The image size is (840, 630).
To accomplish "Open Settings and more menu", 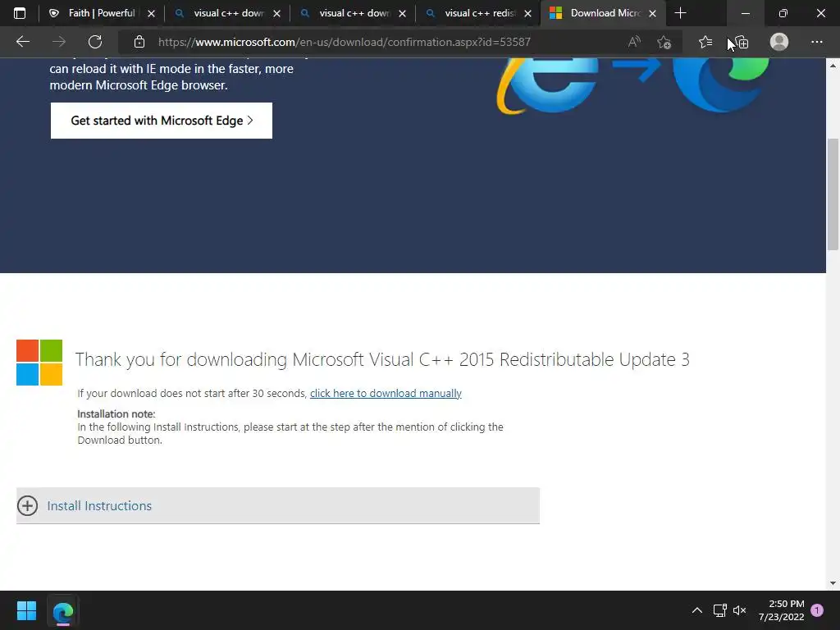I will (x=816, y=42).
